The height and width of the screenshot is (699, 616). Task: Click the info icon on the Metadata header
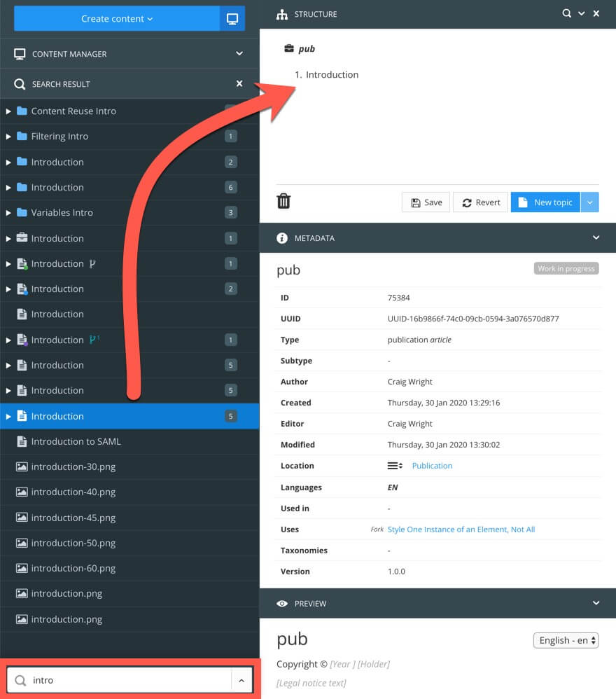(x=282, y=237)
